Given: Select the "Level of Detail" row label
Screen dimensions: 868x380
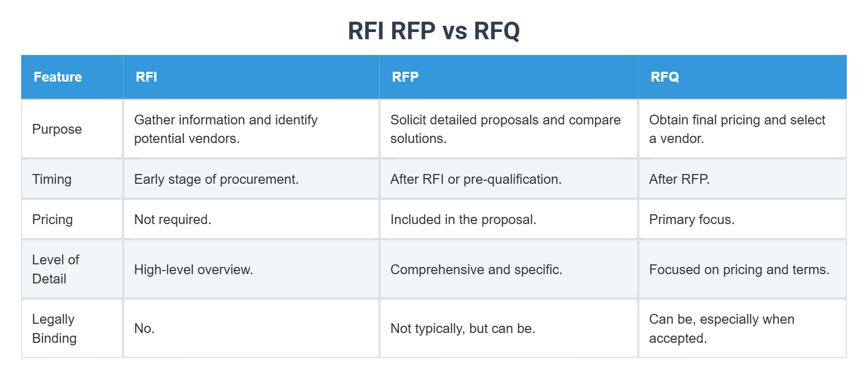Looking at the screenshot, I should [x=55, y=269].
